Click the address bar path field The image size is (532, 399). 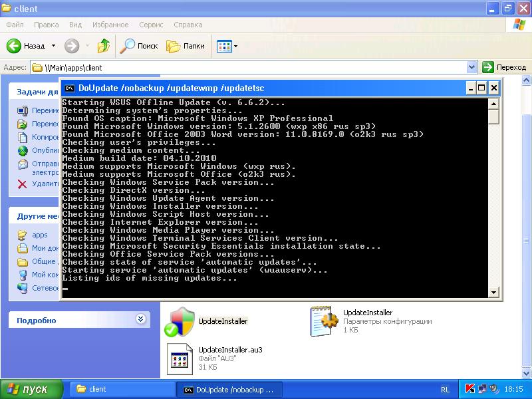(253, 67)
